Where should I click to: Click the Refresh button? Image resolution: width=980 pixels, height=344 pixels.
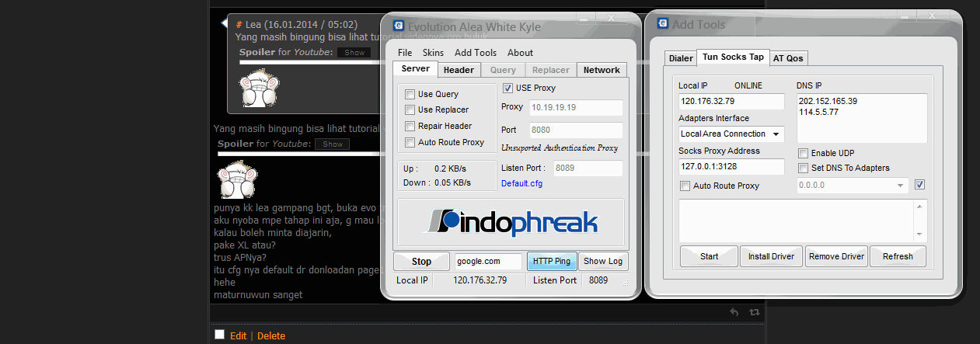(x=898, y=256)
